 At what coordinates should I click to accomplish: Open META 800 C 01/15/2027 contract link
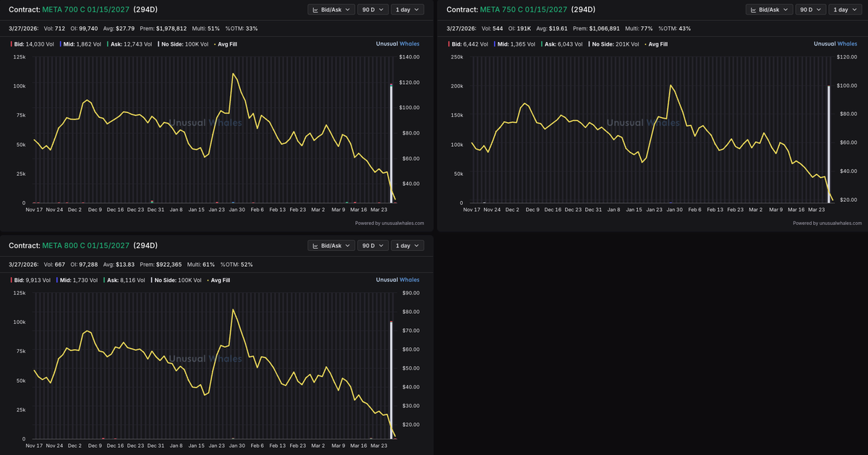pos(87,245)
